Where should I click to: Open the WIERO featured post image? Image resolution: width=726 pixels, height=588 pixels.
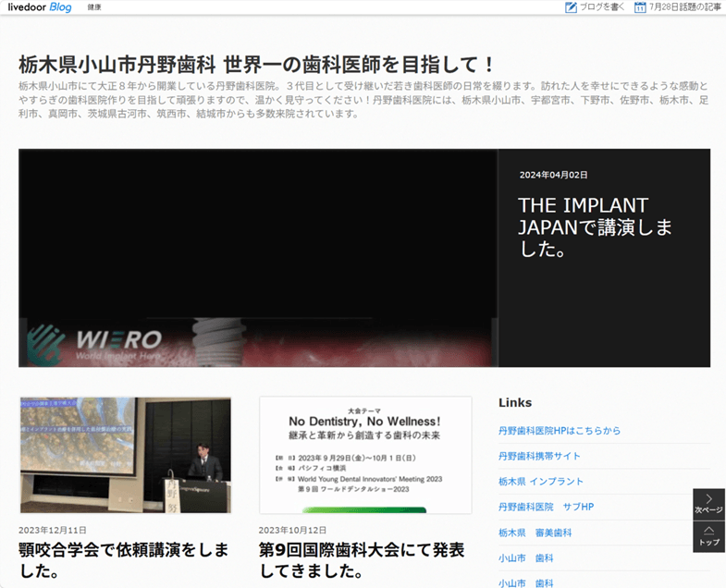258,258
